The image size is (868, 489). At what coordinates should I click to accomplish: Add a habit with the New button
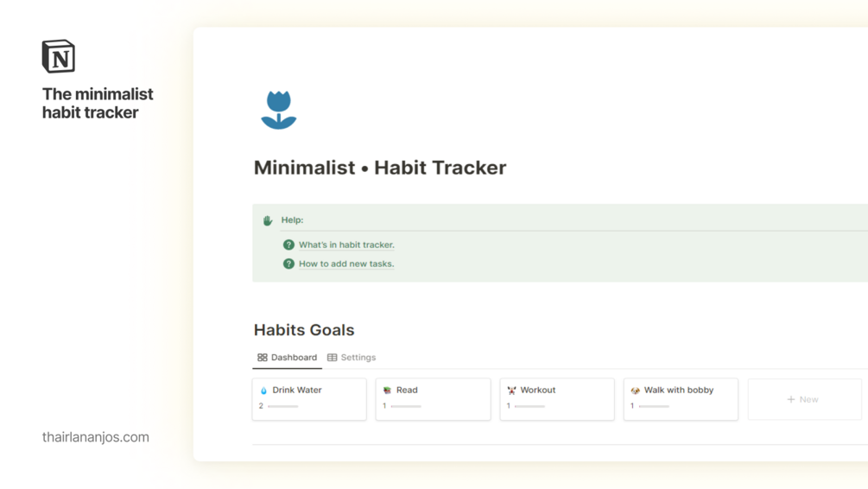803,399
